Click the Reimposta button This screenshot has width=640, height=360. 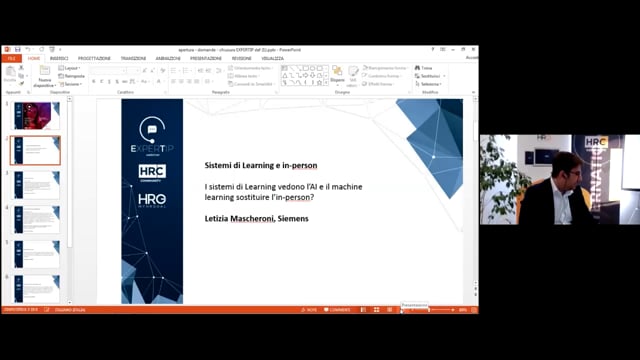click(x=71, y=76)
